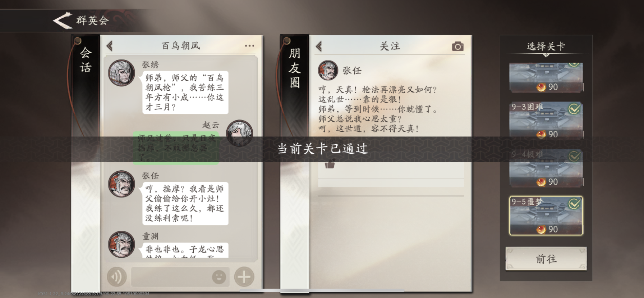Click 赵云's avatar in the chat
Viewport: 644px width, 298px height.
pos(239,133)
